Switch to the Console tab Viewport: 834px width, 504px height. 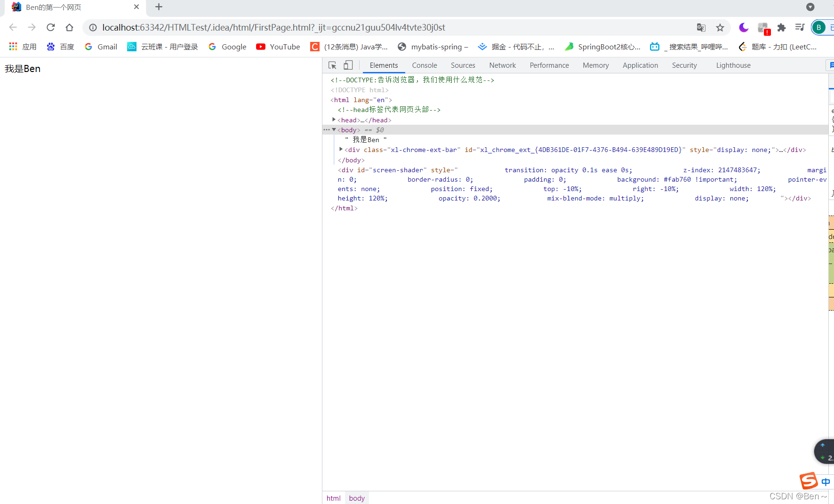pos(425,65)
